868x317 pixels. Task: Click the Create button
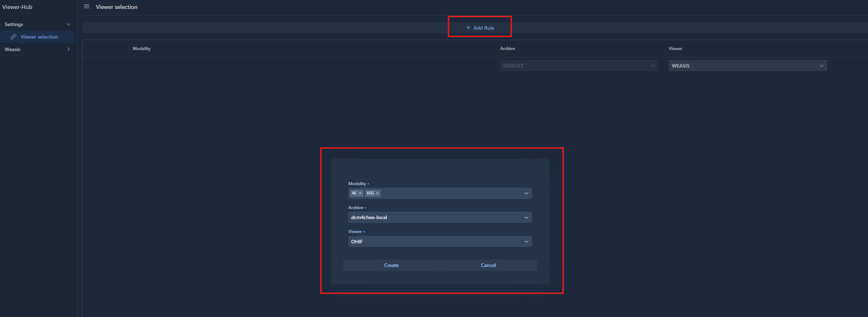pyautogui.click(x=391, y=265)
